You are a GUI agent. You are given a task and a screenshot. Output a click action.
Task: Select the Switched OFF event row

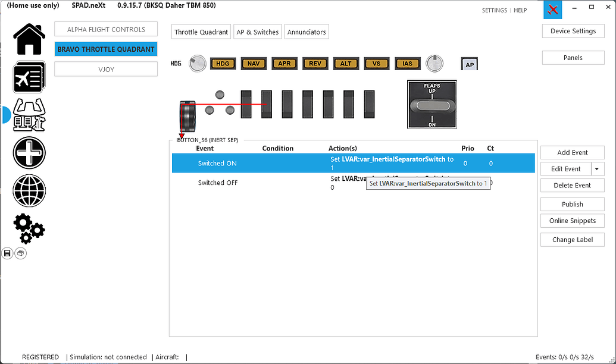pos(354,183)
